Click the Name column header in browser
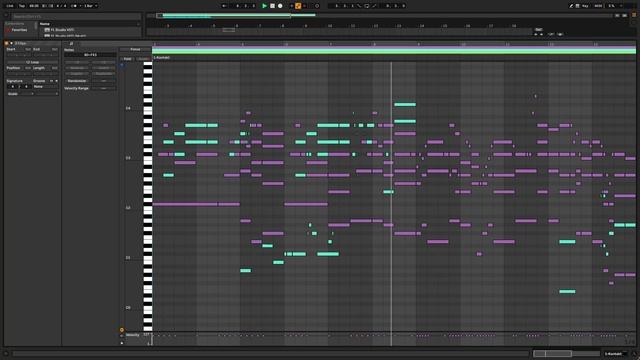The image size is (640, 360). point(45,24)
